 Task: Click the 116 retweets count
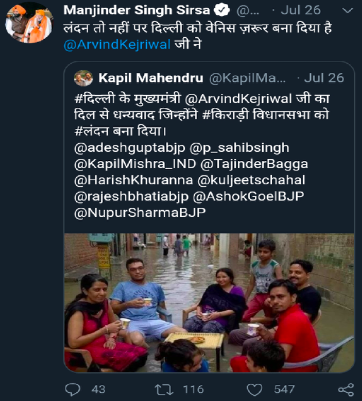coord(193,389)
